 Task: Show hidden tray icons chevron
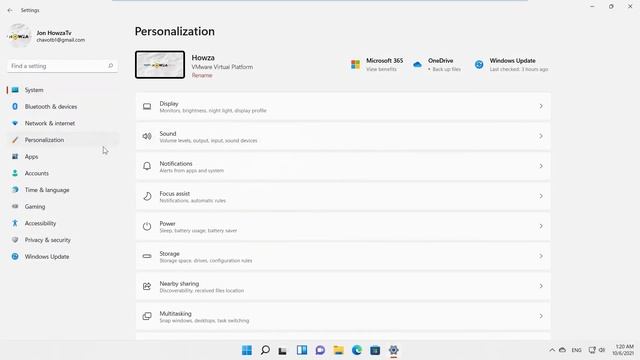552,350
